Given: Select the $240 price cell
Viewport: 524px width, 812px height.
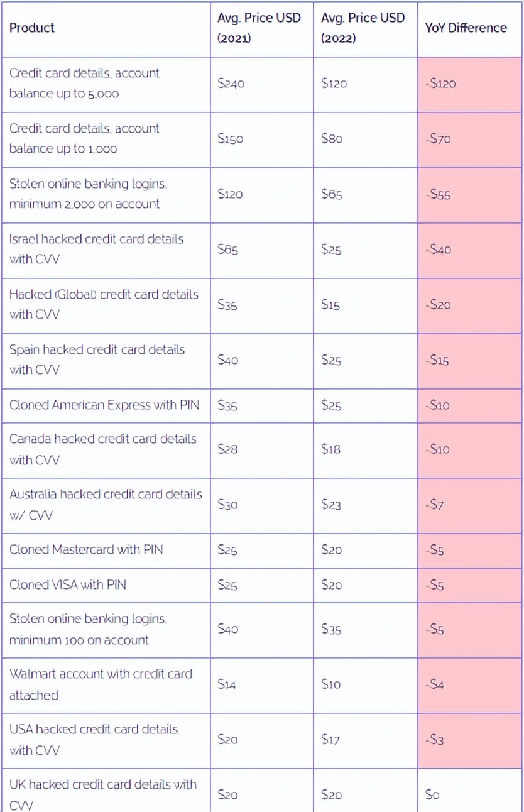Looking at the screenshot, I should coord(231,84).
